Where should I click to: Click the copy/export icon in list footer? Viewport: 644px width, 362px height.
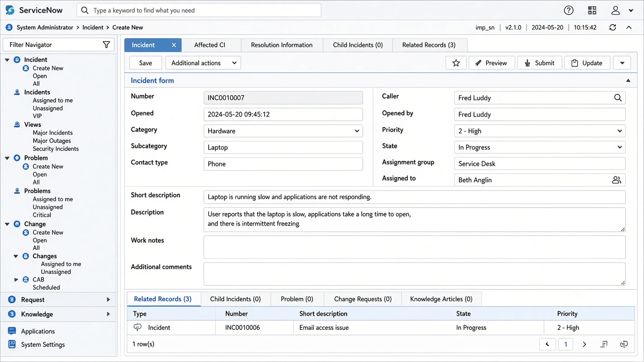pos(624,344)
